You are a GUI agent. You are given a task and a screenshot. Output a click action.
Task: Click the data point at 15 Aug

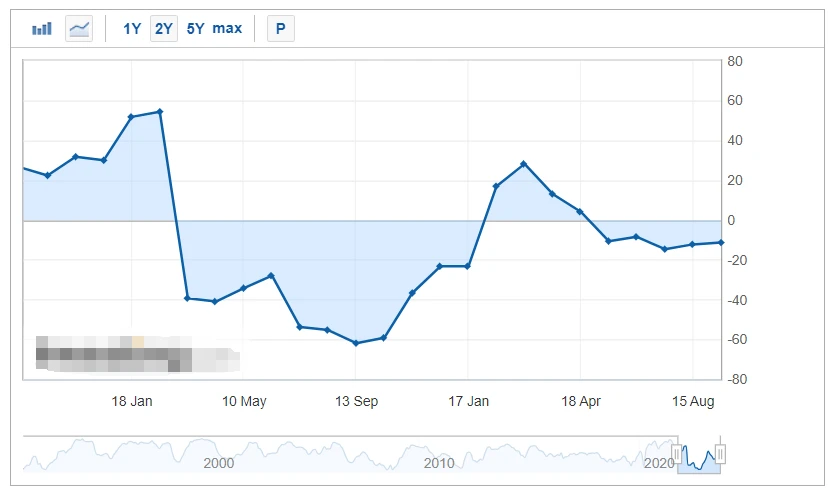[x=692, y=244]
